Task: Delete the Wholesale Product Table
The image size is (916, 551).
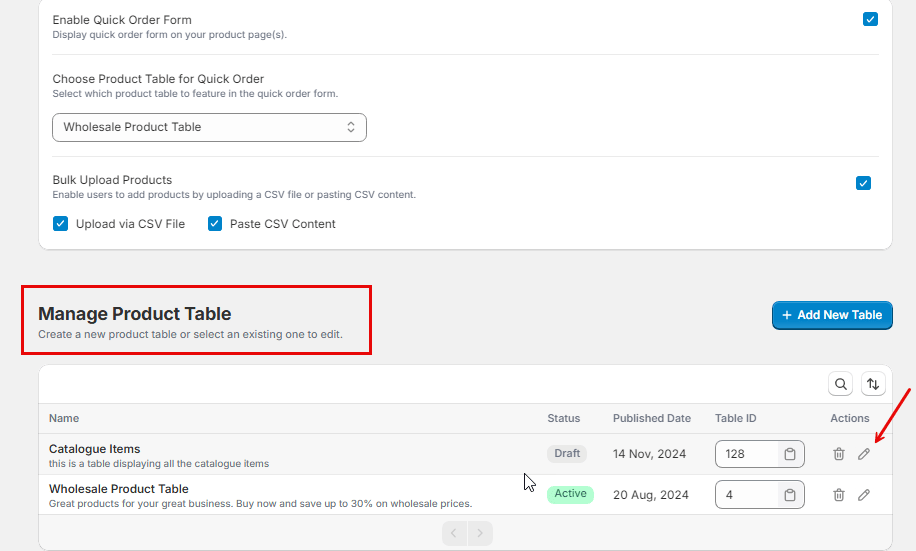Action: (x=839, y=495)
